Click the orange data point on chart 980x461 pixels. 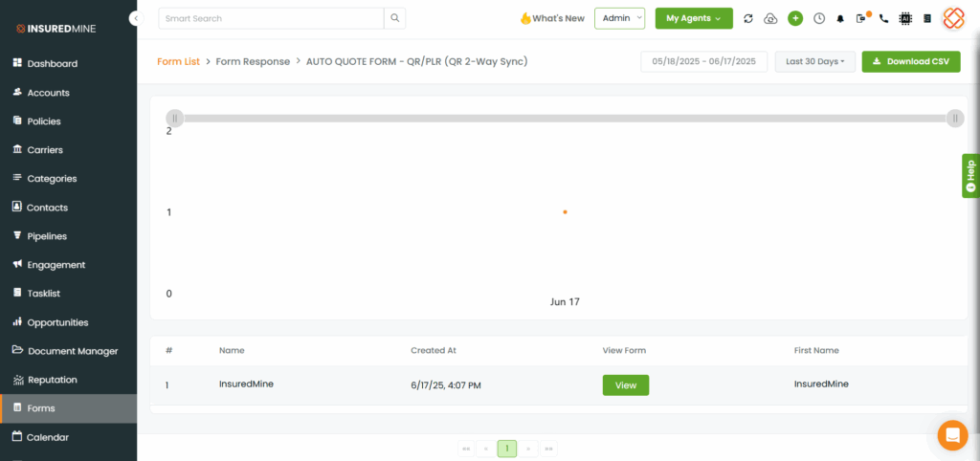coord(565,212)
